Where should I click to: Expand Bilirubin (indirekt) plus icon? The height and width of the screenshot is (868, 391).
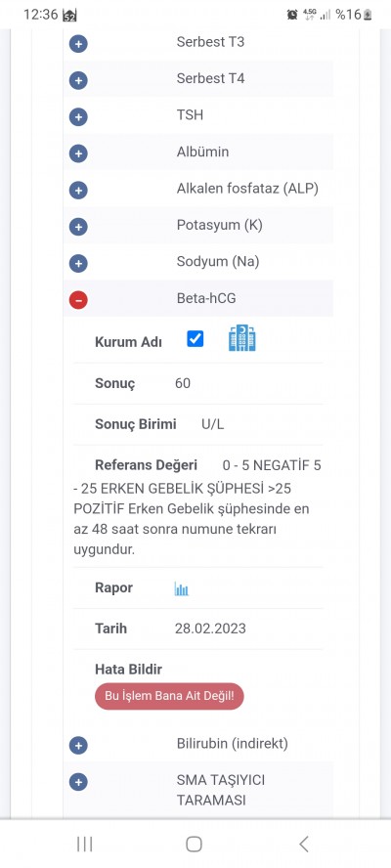click(x=78, y=746)
